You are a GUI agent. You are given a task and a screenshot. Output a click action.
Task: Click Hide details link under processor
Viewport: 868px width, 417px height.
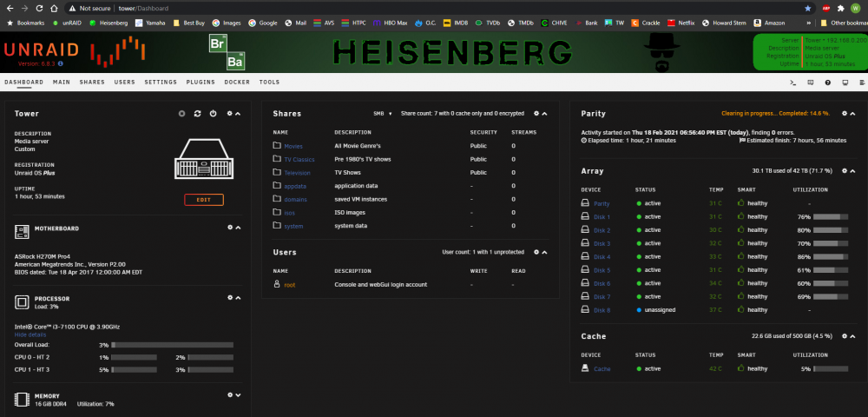(30, 334)
